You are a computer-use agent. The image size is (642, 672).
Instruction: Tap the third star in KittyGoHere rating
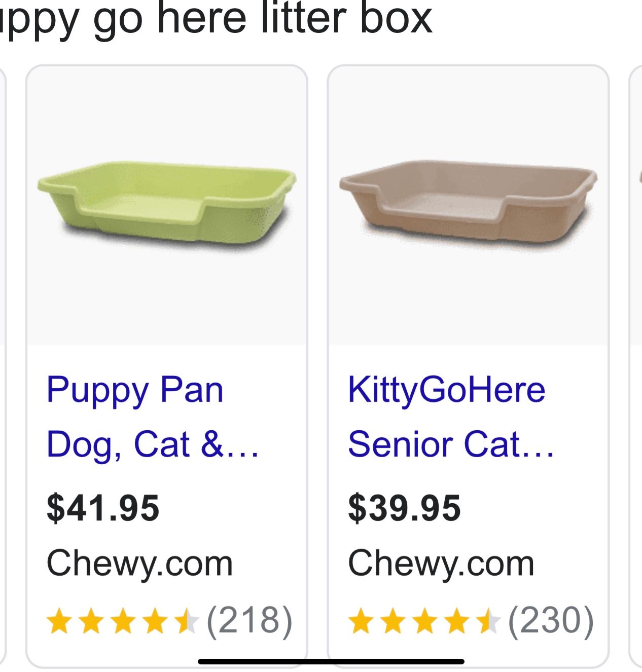tap(424, 621)
